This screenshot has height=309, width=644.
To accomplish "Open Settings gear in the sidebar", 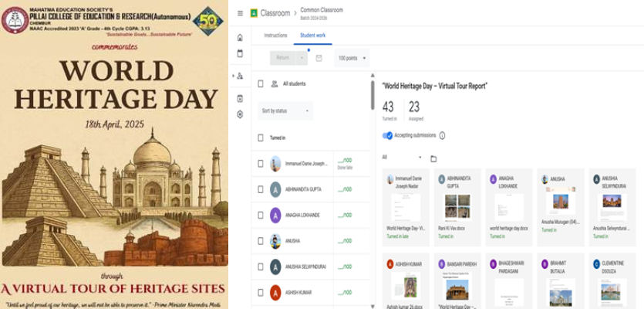I will (x=240, y=114).
